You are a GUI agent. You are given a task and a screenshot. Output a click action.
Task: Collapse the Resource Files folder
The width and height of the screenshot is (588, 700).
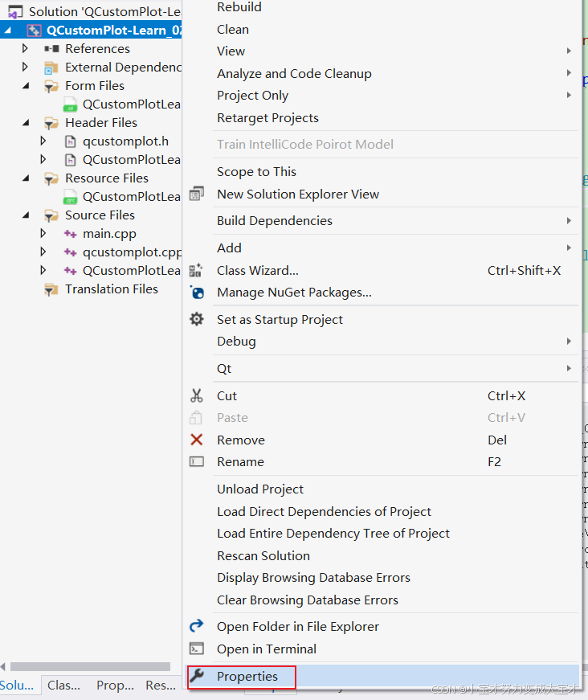click(x=26, y=178)
